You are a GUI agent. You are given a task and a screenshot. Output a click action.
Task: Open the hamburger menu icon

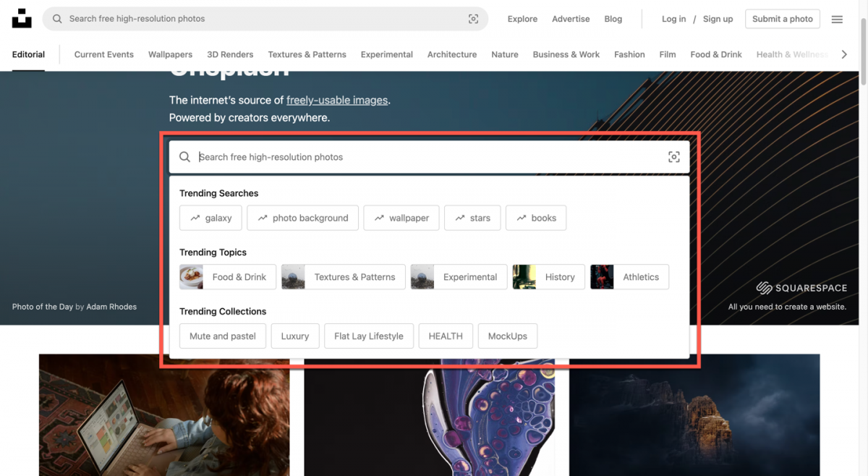coord(837,20)
